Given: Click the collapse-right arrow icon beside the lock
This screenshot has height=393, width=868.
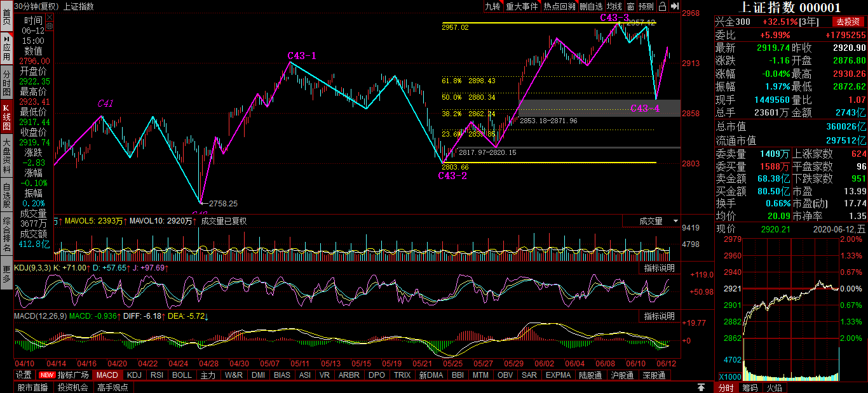Looking at the screenshot, I should click(674, 6).
